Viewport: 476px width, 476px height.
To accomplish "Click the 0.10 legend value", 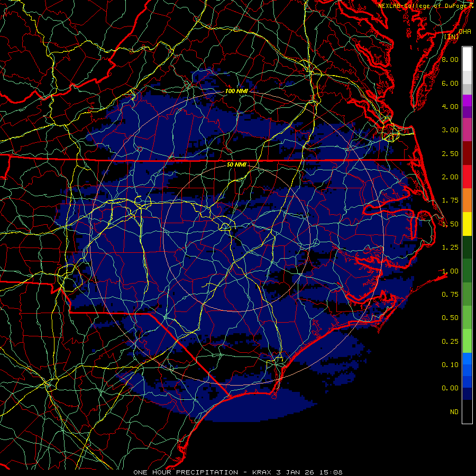I will tap(450, 365).
